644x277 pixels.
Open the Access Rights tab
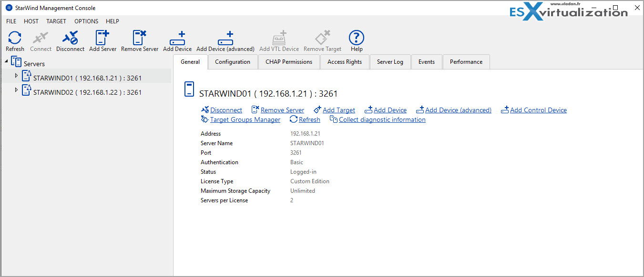coord(345,62)
